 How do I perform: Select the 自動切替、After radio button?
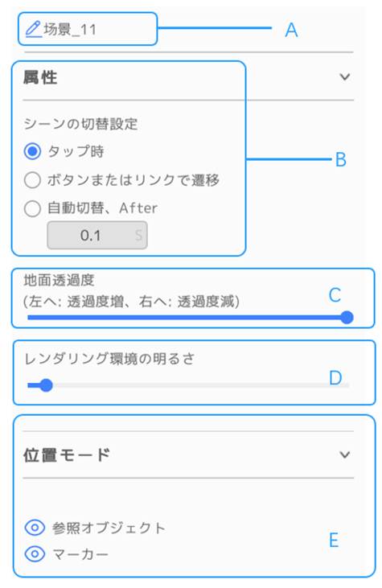[x=32, y=208]
